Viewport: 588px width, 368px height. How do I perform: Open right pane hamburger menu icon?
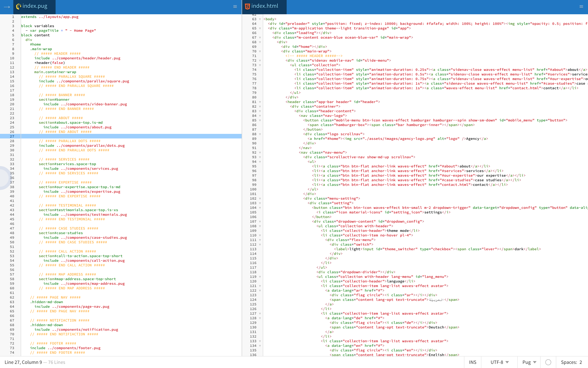pyautogui.click(x=581, y=7)
